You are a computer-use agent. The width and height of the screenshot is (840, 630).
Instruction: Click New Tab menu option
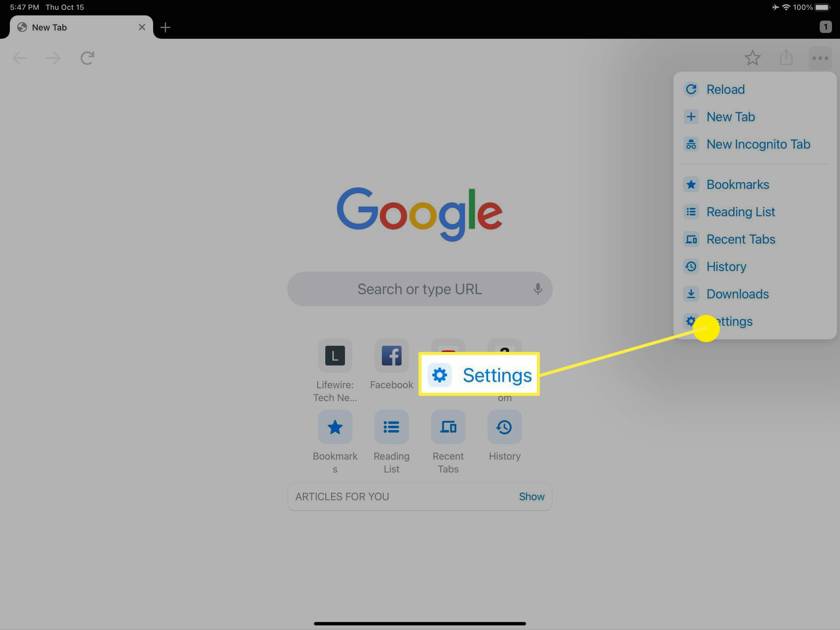pos(731,117)
